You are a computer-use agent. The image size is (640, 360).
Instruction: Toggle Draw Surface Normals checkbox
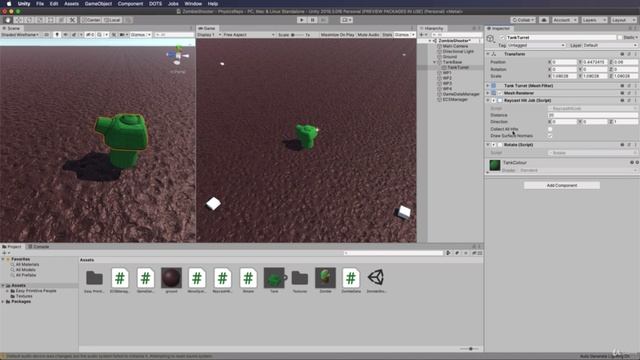pyautogui.click(x=550, y=136)
